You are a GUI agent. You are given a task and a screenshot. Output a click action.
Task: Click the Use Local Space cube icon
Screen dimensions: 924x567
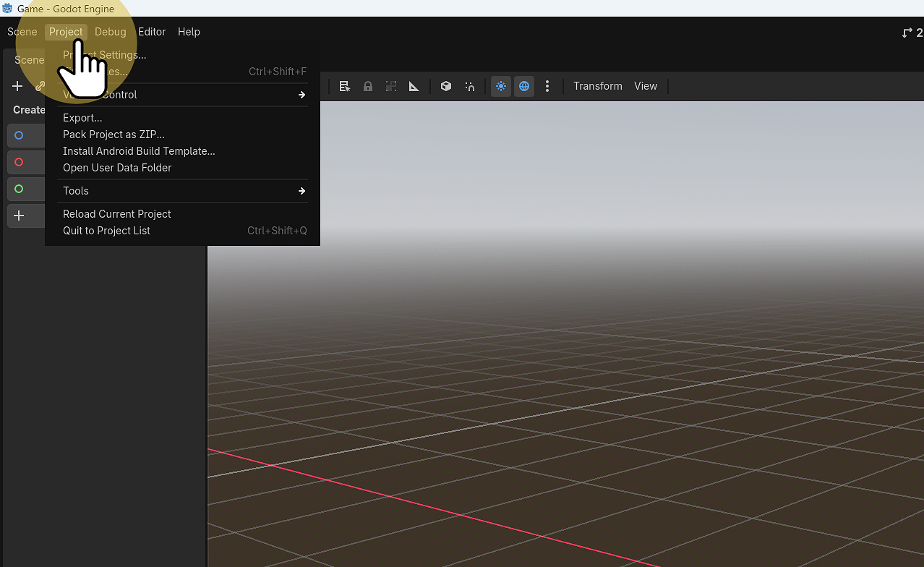446,86
